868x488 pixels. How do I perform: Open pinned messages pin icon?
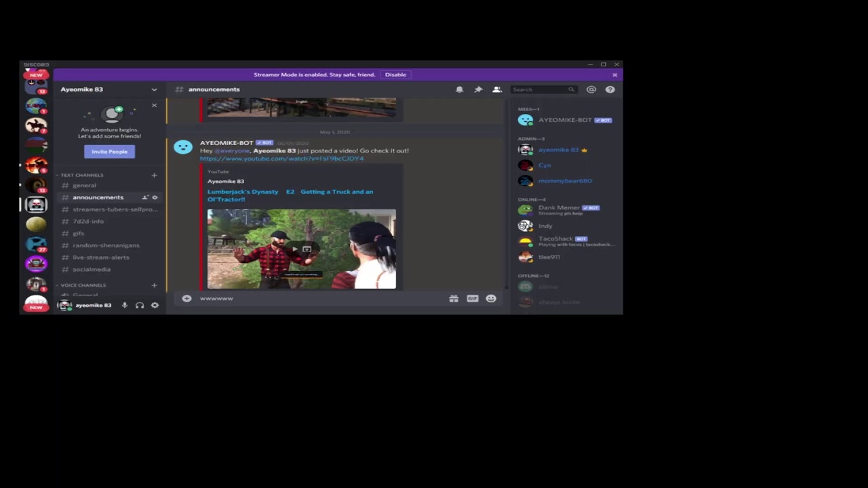pyautogui.click(x=478, y=89)
